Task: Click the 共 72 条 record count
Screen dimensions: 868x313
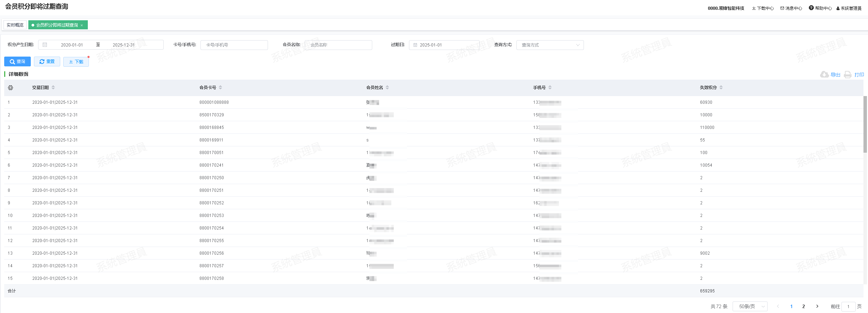Action: pyautogui.click(x=719, y=306)
